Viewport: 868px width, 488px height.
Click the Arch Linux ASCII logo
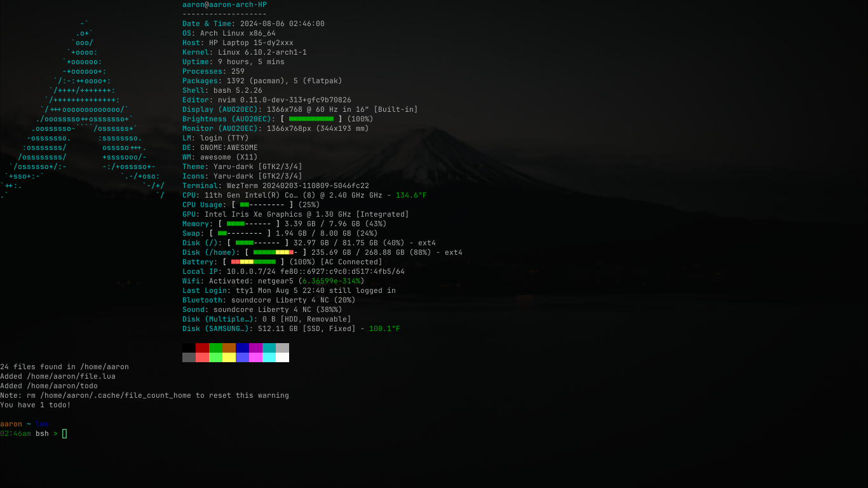83,109
